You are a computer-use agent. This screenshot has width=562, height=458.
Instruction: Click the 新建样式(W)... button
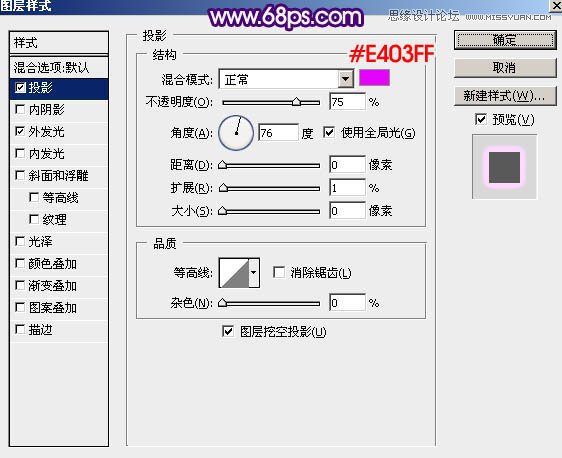click(505, 96)
